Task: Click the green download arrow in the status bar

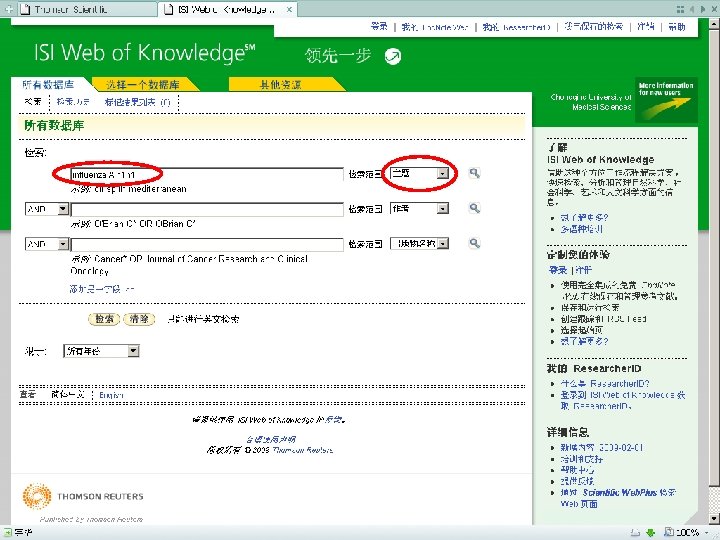Action: coord(650,533)
